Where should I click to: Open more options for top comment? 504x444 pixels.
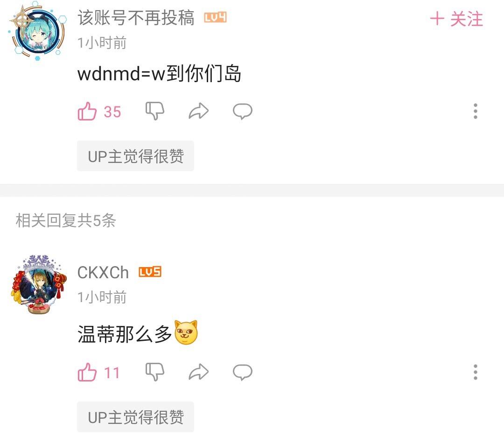click(476, 111)
